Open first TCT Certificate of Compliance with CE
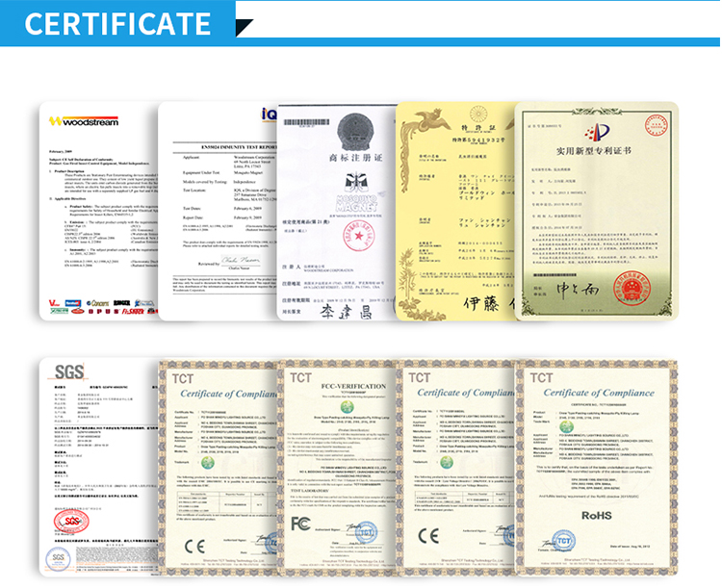Image resolution: width=722 pixels, height=588 pixels. tap(218, 468)
